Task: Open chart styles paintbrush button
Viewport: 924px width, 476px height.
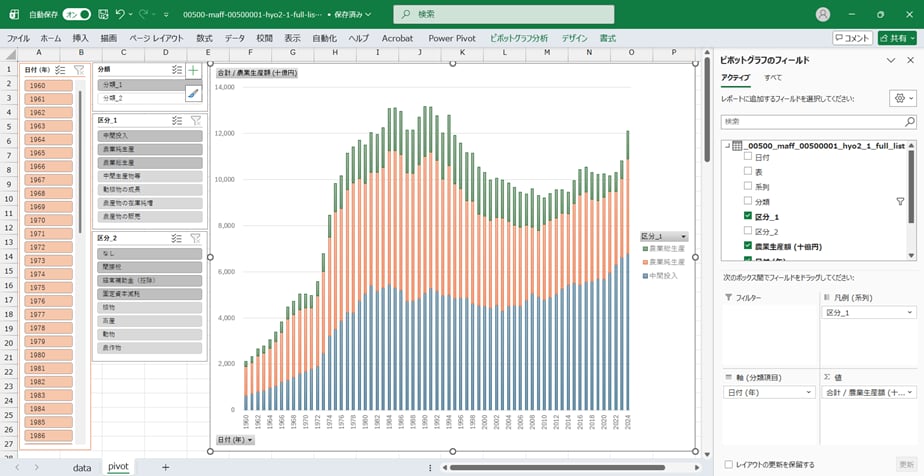Action: coord(193,93)
